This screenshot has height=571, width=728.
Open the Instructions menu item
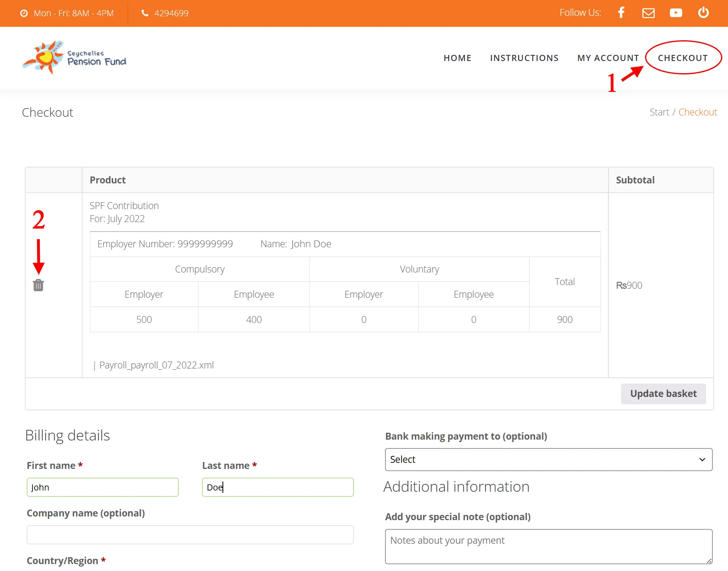[x=524, y=58]
